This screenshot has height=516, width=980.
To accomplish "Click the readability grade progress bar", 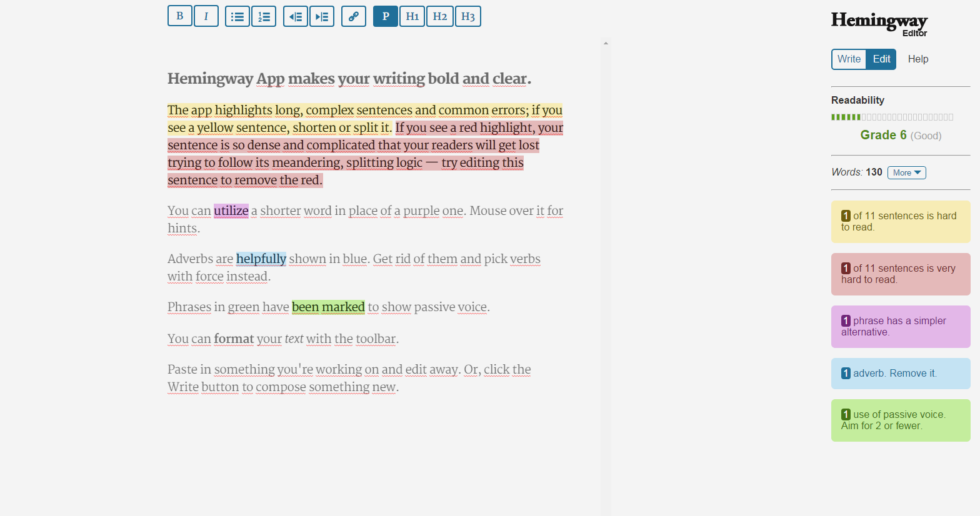I will [892, 117].
